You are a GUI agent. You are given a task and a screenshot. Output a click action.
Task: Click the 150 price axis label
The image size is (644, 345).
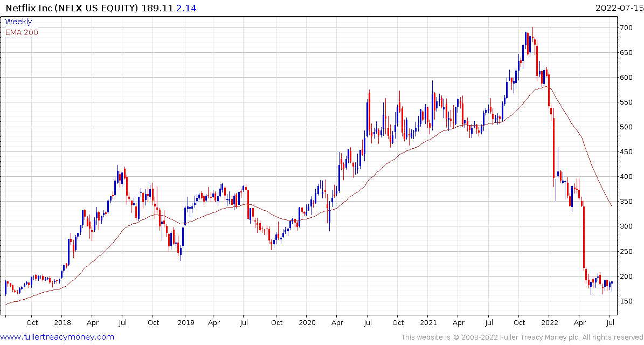tap(627, 301)
